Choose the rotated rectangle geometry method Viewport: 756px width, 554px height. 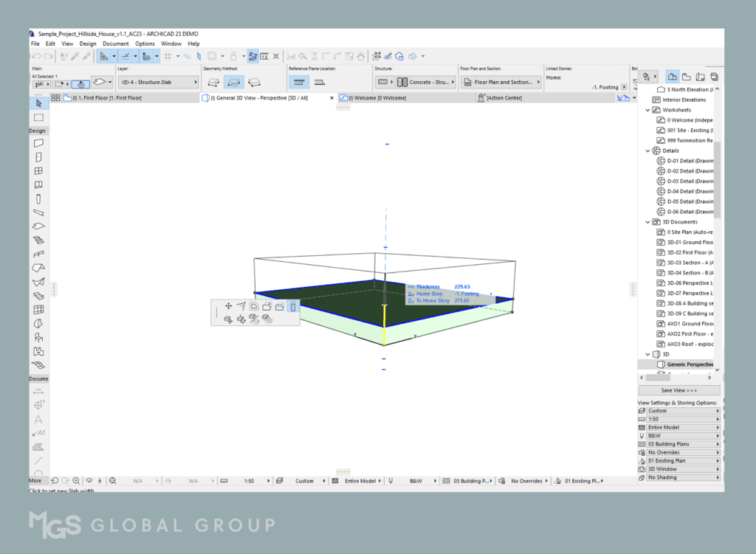254,83
